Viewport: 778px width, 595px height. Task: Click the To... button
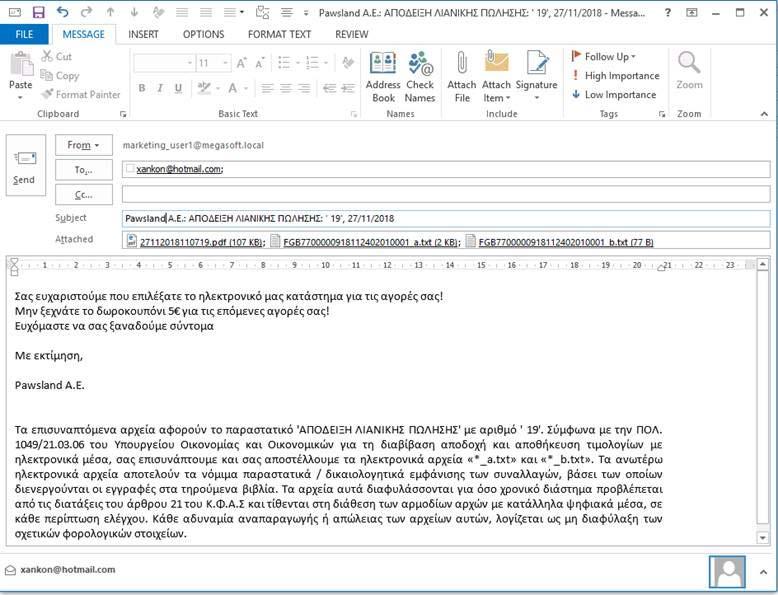point(83,170)
